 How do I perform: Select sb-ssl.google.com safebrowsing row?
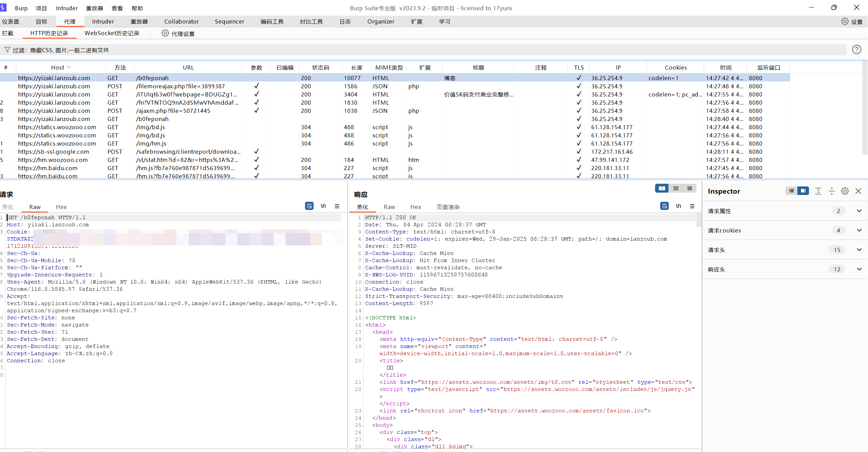pyautogui.click(x=395, y=152)
